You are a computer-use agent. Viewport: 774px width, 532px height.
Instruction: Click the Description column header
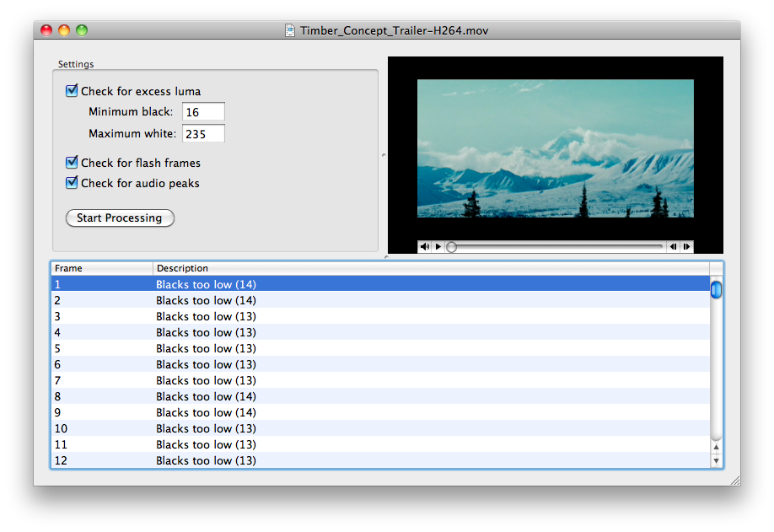tap(431, 268)
